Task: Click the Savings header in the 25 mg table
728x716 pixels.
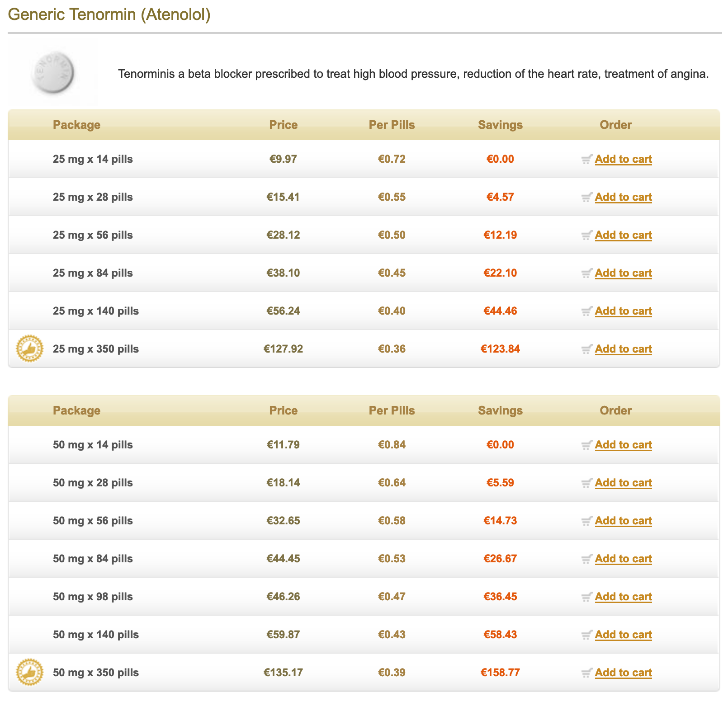Action: click(x=500, y=125)
